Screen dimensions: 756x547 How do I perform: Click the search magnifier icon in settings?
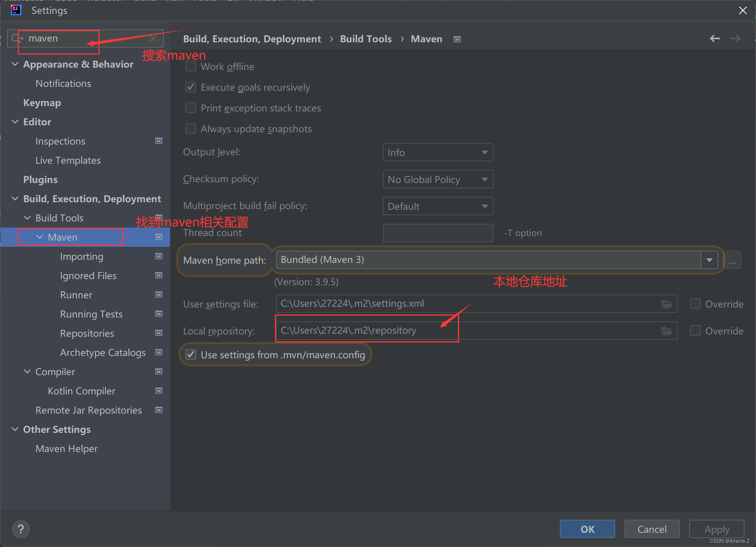(16, 38)
